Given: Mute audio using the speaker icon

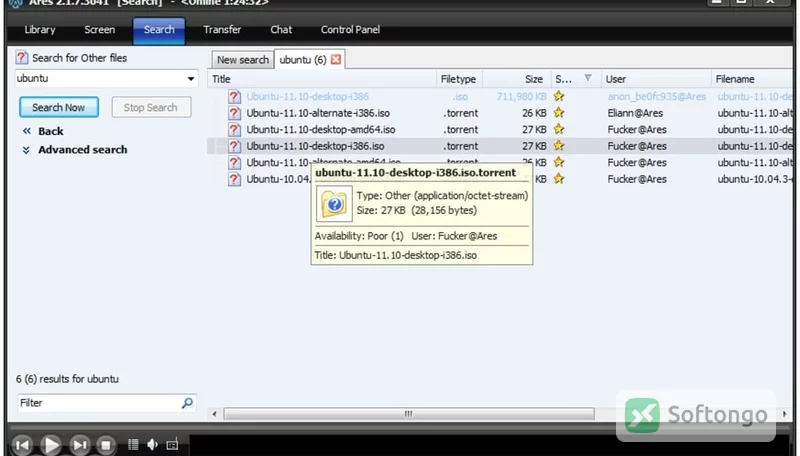Looking at the screenshot, I should tap(153, 444).
